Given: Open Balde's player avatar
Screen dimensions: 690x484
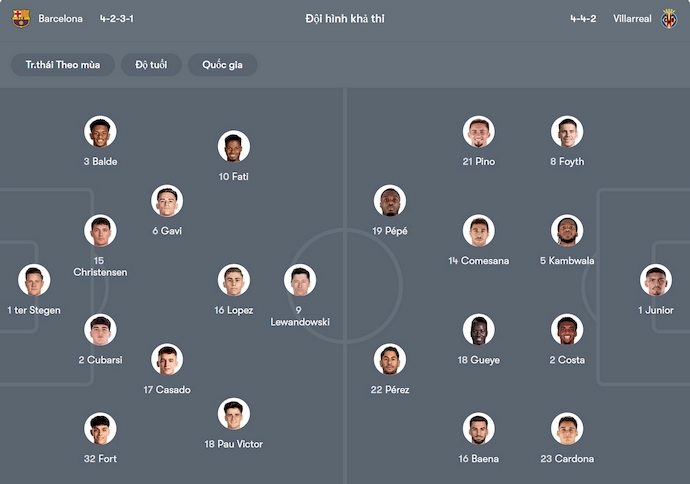Looking at the screenshot, I should pyautogui.click(x=100, y=132).
